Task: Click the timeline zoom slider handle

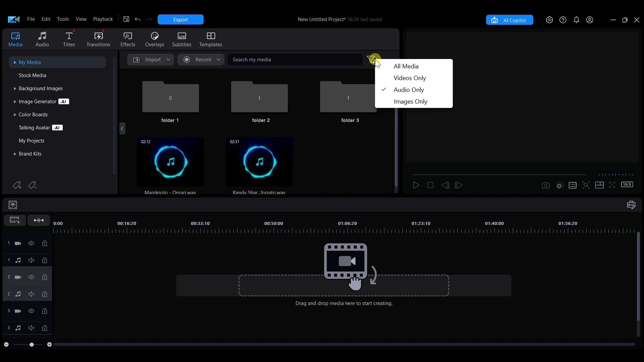Action: click(32, 345)
